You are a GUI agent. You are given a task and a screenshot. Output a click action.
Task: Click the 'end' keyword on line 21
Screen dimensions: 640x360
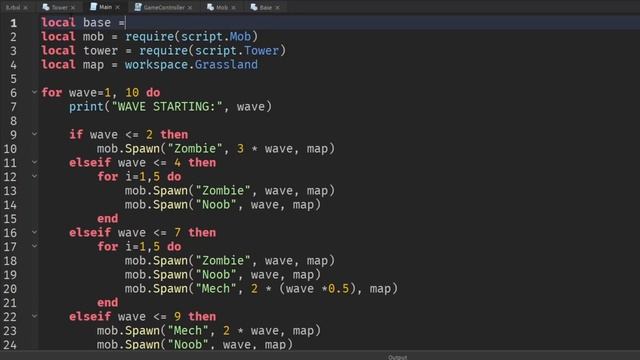[108, 302]
